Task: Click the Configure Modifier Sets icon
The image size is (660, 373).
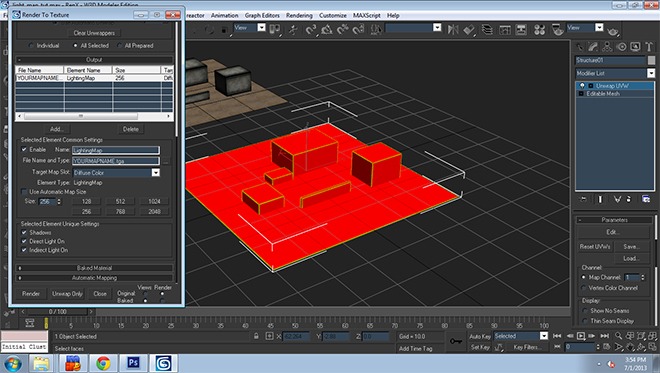Action: click(646, 199)
